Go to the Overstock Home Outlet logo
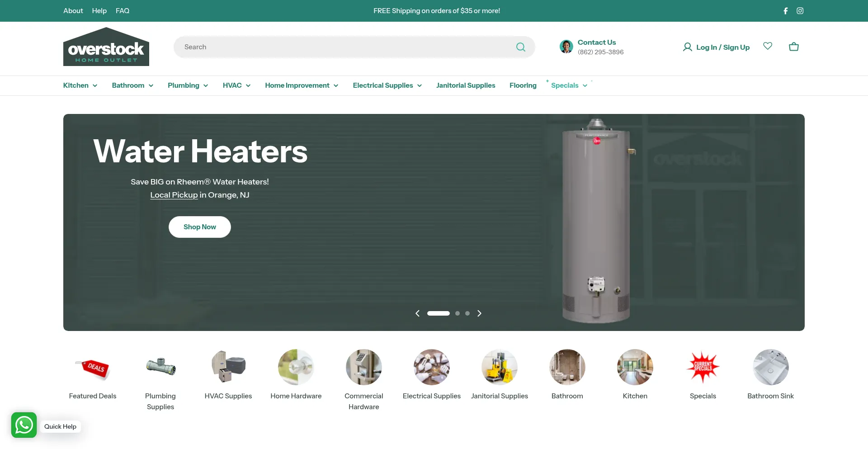The height and width of the screenshot is (449, 868). tap(106, 47)
